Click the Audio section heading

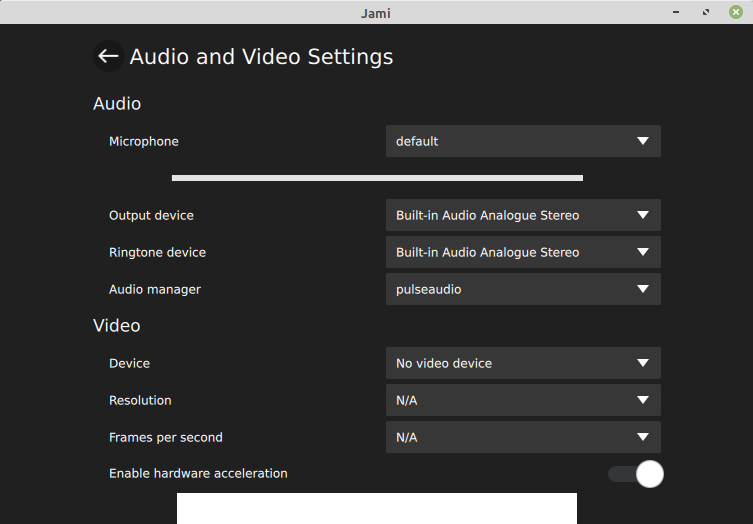click(117, 104)
